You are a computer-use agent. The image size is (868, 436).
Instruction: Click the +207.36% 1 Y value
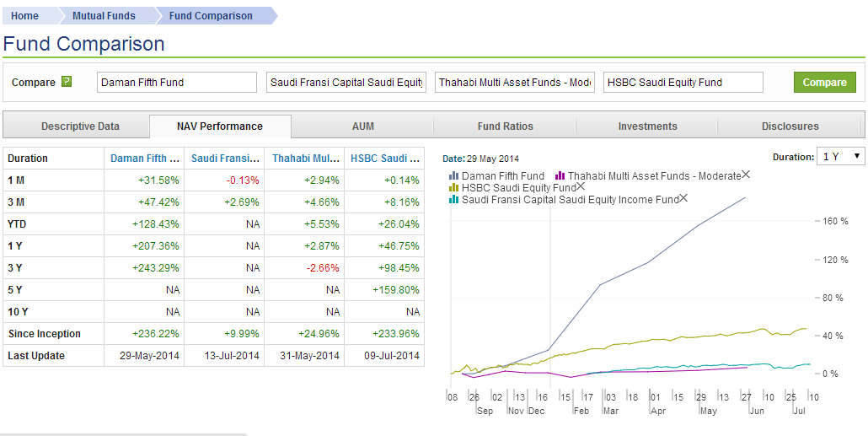pos(156,246)
